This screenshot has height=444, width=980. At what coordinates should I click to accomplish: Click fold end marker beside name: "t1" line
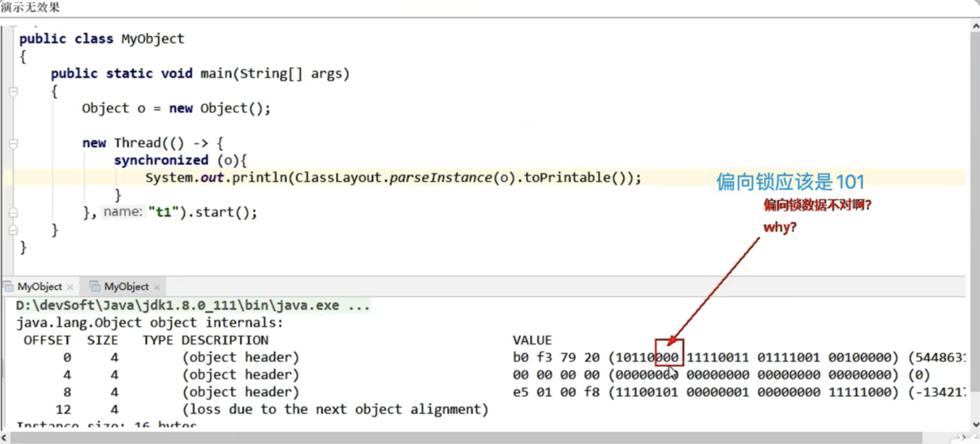pyautogui.click(x=13, y=213)
